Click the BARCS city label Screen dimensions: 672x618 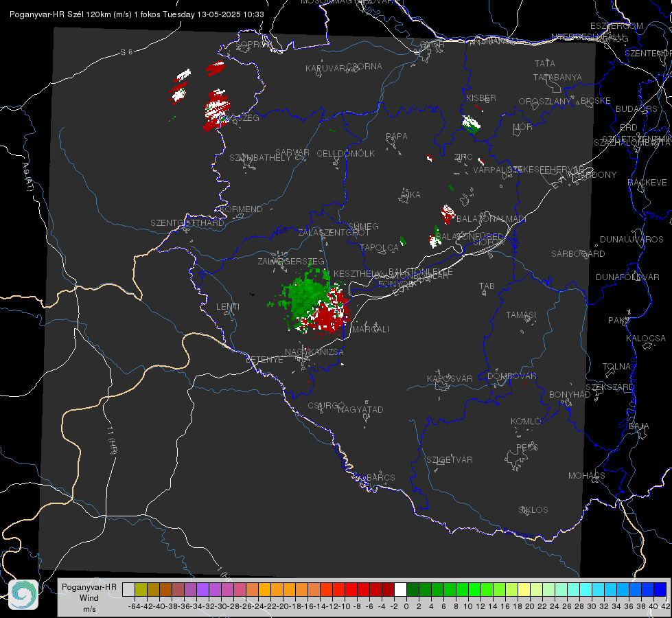pos(380,478)
